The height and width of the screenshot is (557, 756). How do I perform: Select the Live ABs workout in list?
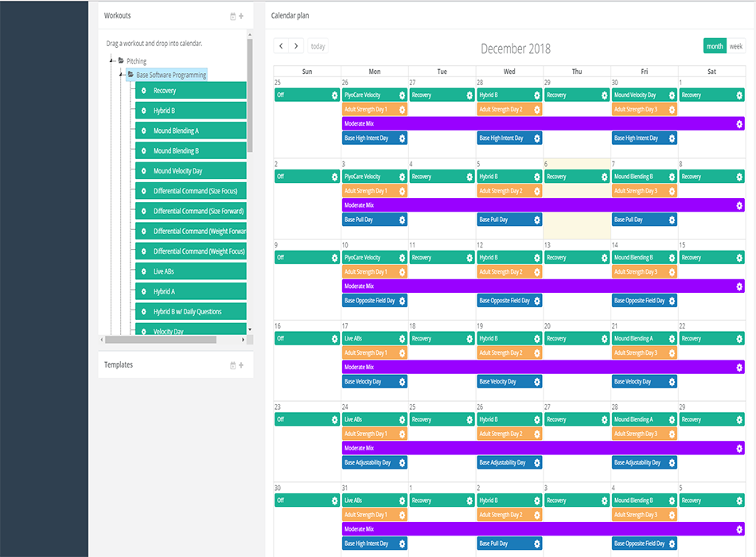(191, 271)
